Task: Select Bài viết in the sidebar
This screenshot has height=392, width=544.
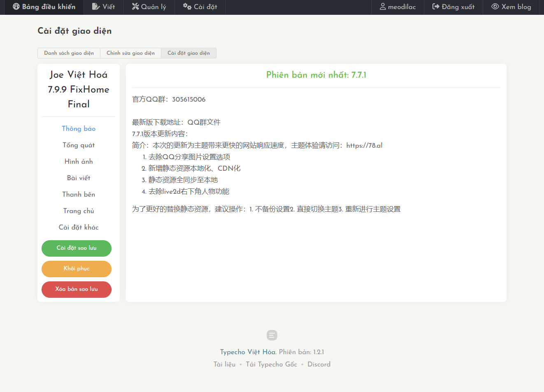Action: pyautogui.click(x=79, y=178)
